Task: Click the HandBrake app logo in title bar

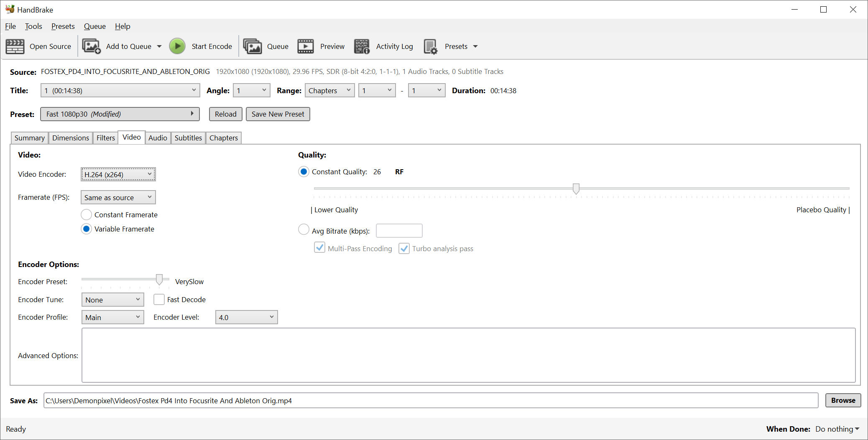Action: (10, 9)
